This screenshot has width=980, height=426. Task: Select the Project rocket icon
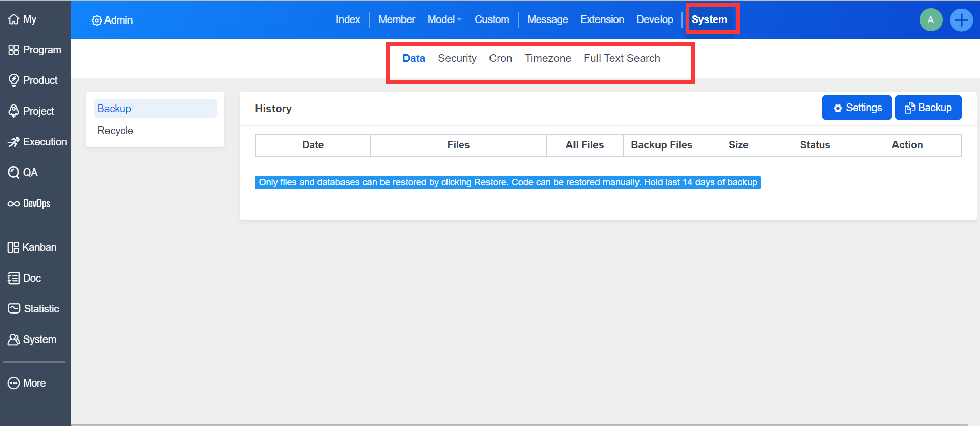point(14,111)
